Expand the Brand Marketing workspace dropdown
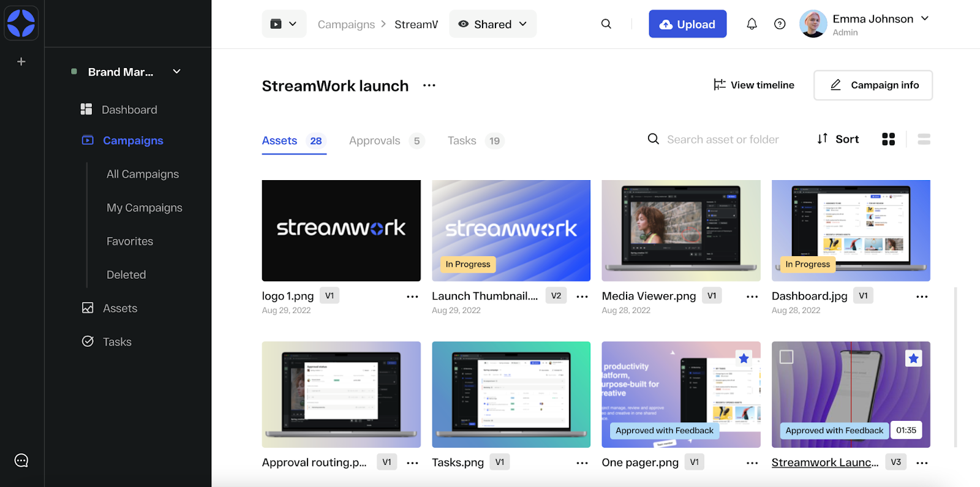The width and height of the screenshot is (980, 487). (177, 72)
